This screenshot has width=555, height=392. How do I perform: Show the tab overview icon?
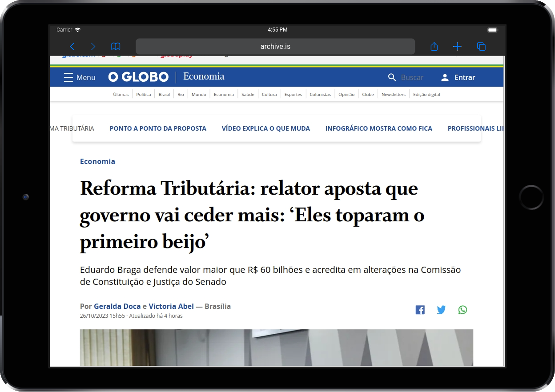pos(481,46)
